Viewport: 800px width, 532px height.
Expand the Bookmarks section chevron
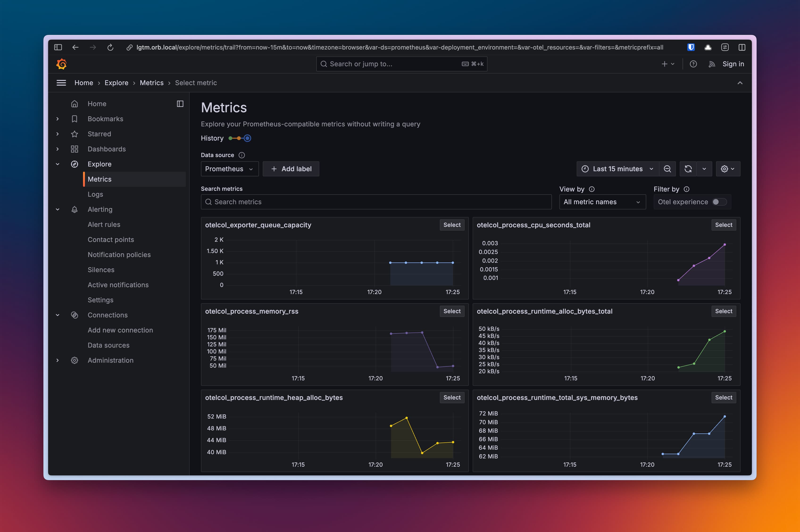58,119
